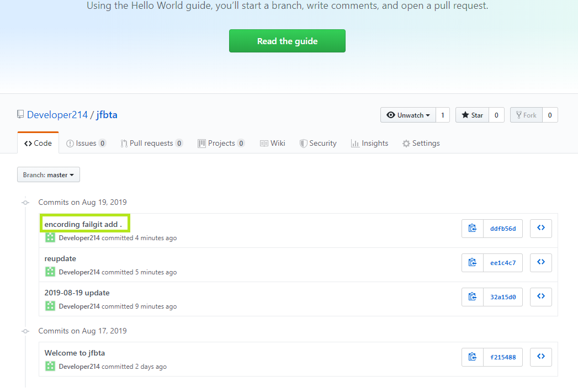Copy full SHA for commit ee1c4c7
This screenshot has width=578, height=392.
pyautogui.click(x=472, y=263)
